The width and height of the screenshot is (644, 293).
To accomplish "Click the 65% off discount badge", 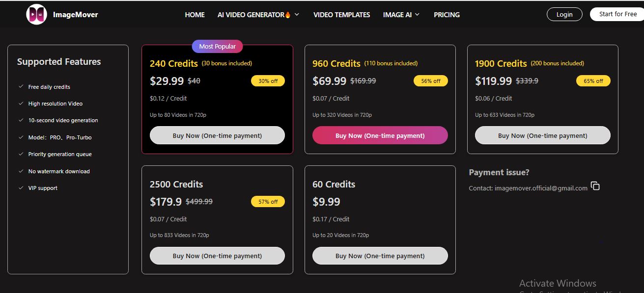I will click(593, 81).
